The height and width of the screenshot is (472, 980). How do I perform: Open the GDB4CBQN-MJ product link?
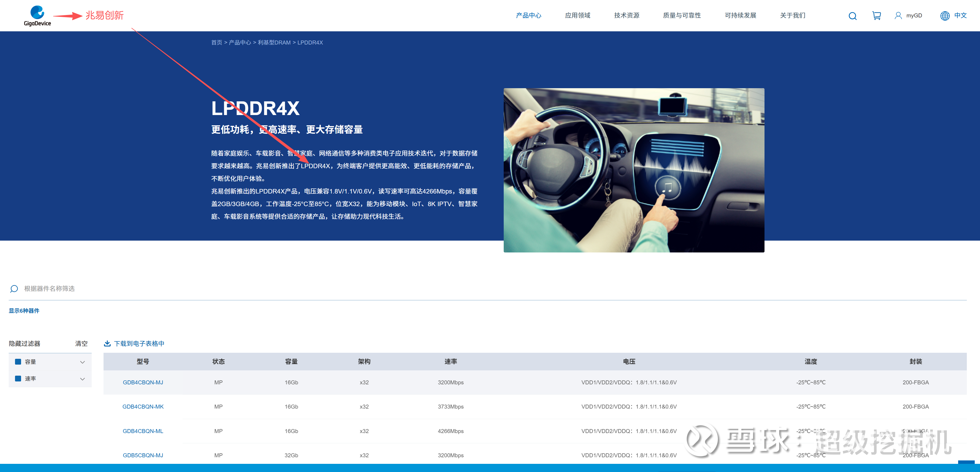143,382
